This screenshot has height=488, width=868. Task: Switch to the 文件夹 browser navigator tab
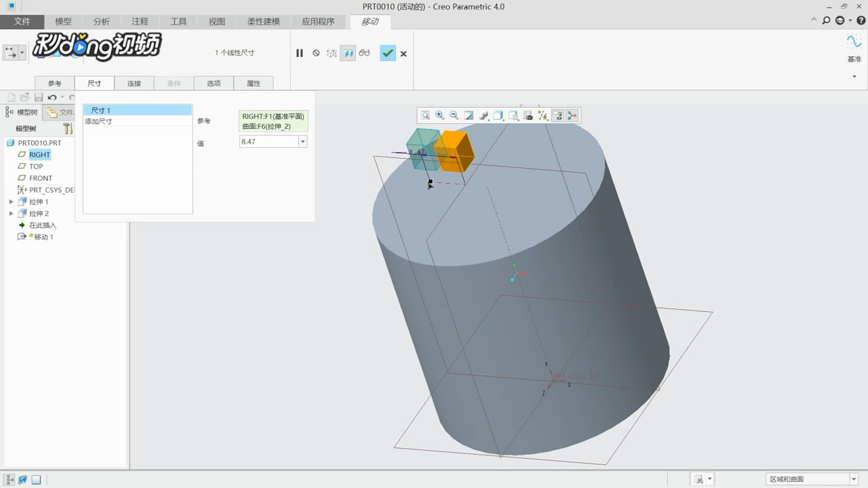coord(60,113)
